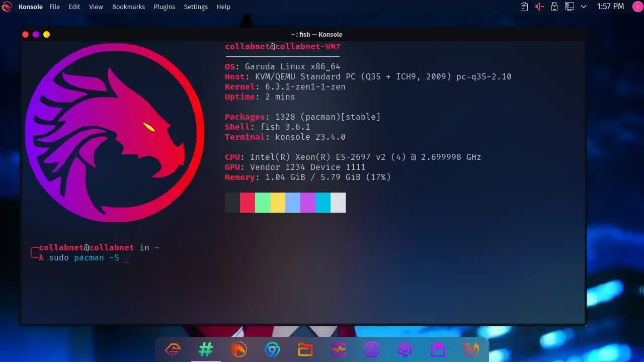Open the green hash terminal dock icon
The height and width of the screenshot is (362, 644).
[x=206, y=349]
